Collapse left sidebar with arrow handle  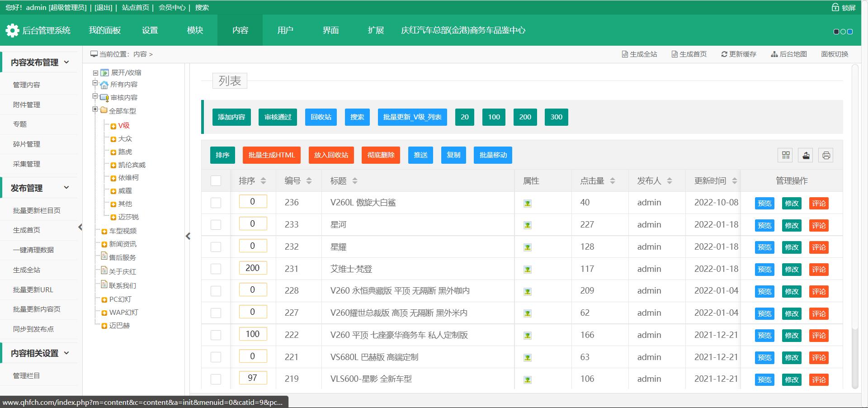click(80, 227)
